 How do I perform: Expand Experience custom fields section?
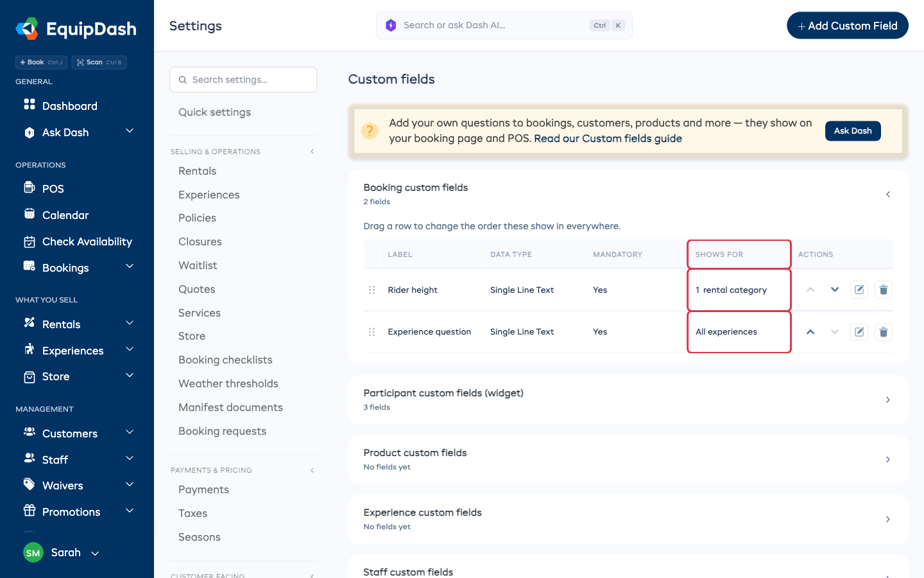(x=888, y=519)
